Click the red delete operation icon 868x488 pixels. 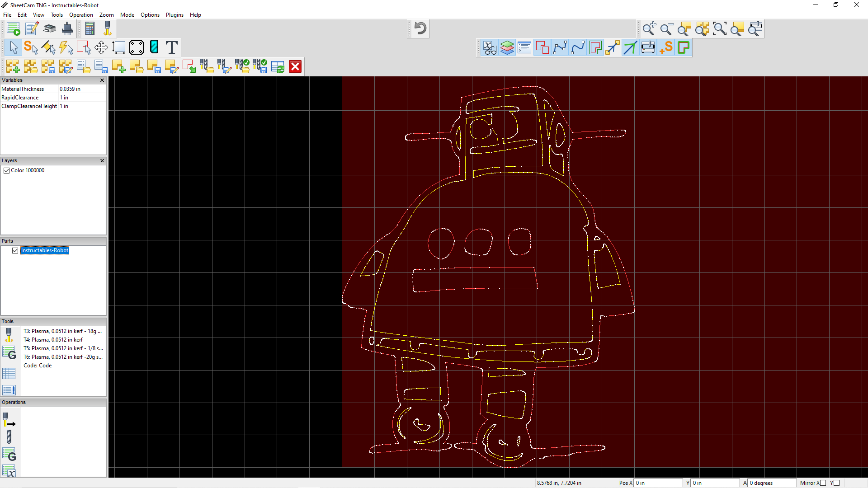tap(295, 66)
